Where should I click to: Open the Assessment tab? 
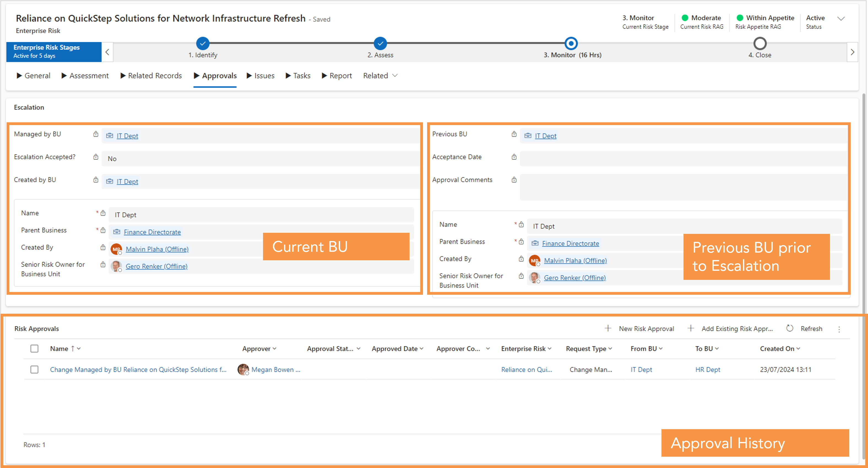(x=85, y=75)
